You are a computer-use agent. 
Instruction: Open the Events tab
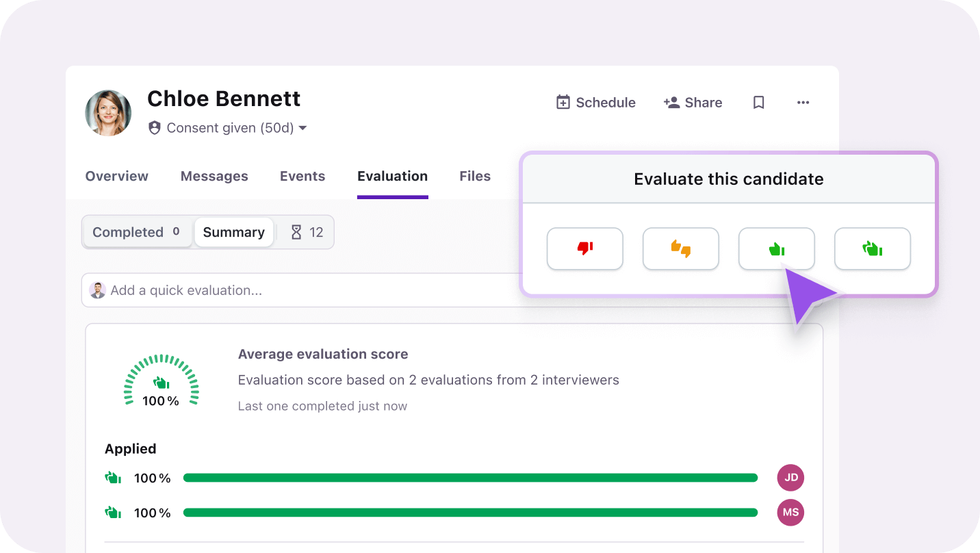[302, 177]
